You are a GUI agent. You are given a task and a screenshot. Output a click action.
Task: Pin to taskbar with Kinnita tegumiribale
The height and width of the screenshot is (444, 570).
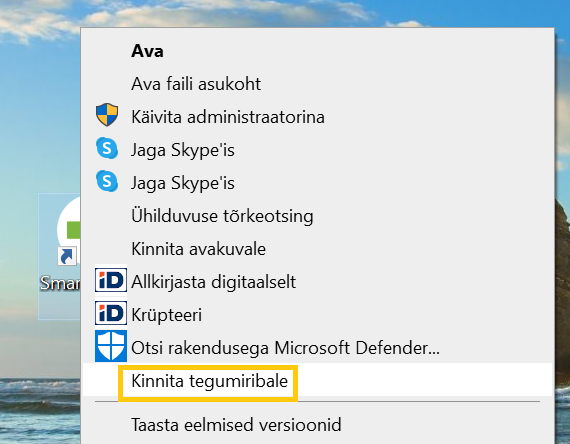209,381
